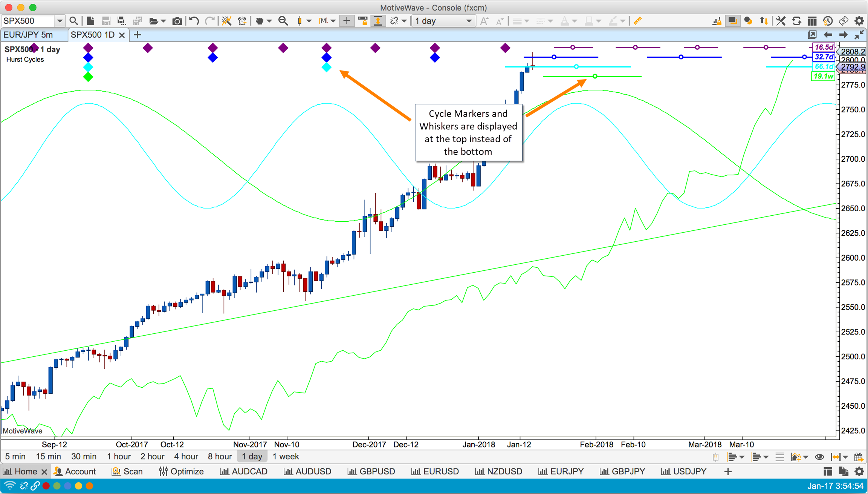Viewport: 868px width, 494px height.
Task: Click the zoom out magnifier icon
Action: [283, 21]
